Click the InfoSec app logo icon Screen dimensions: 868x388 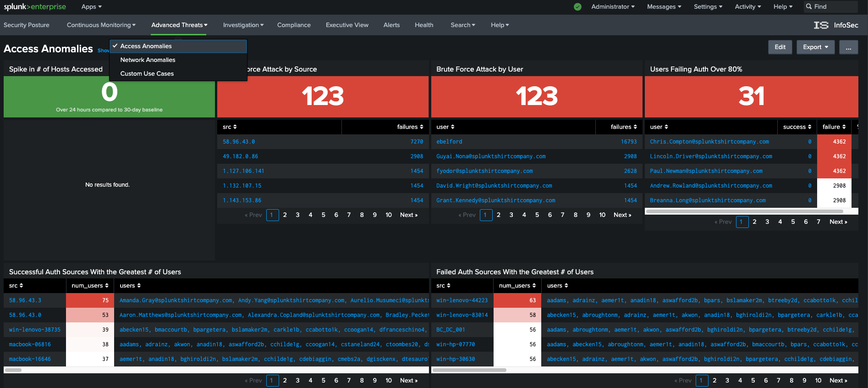[821, 25]
